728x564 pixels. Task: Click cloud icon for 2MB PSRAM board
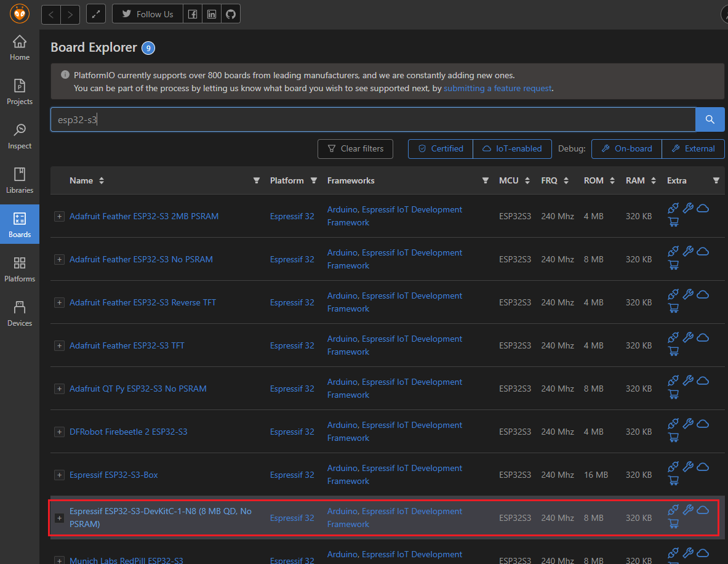(703, 208)
